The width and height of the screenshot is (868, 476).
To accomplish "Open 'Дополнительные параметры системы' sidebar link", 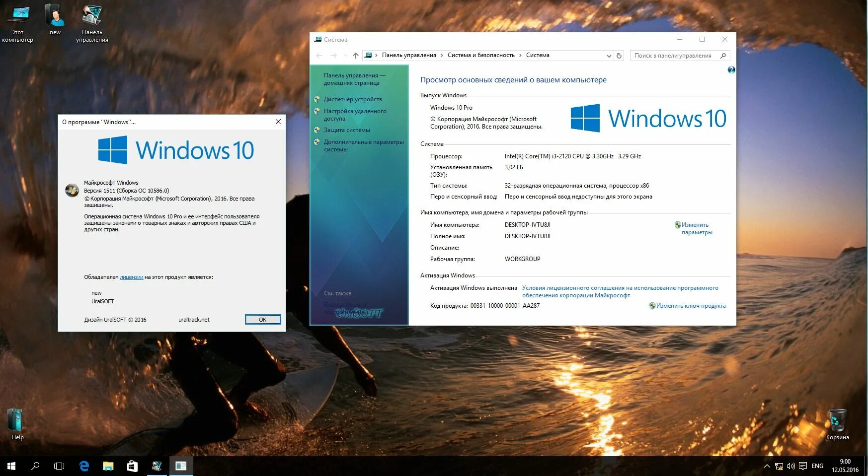I will click(x=364, y=145).
